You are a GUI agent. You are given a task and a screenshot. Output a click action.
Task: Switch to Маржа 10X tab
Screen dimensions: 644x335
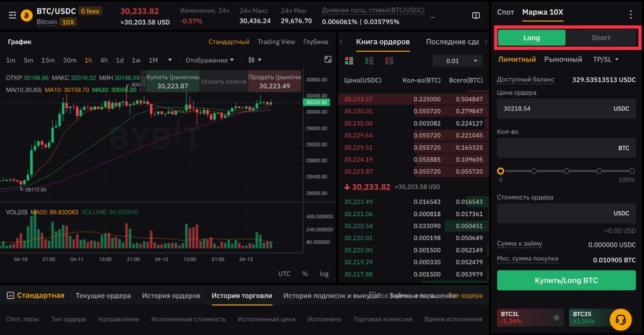point(543,12)
